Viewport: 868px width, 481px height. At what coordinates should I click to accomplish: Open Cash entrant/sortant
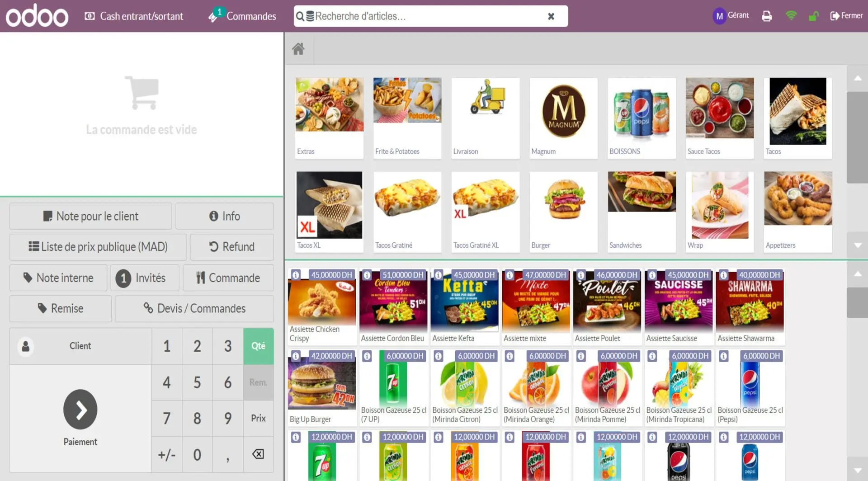pos(134,16)
